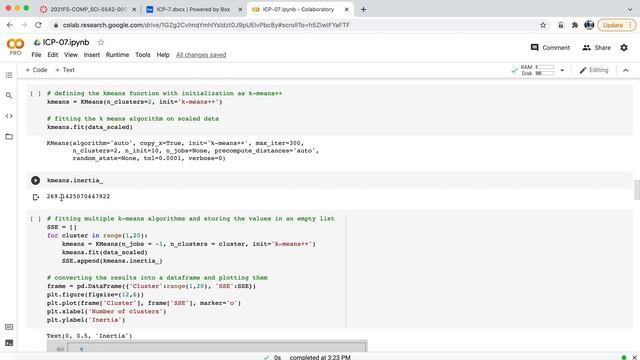The image size is (640, 360).
Task: Open browser tab list chevron
Action: (x=630, y=9)
